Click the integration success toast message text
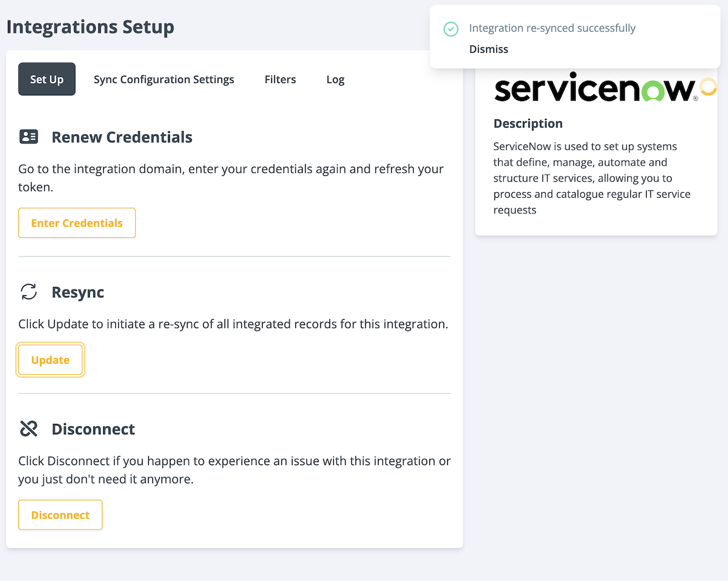The image size is (728, 581). pos(552,28)
